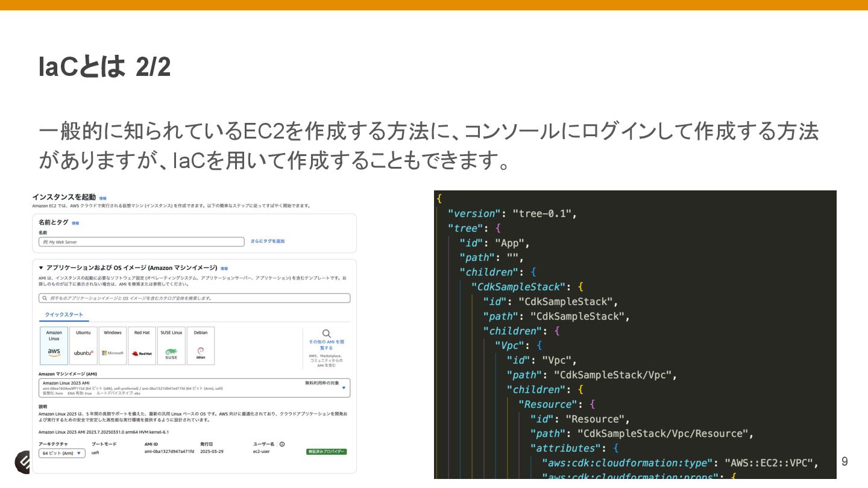The height and width of the screenshot is (488, 868).
Task: Select the Red Hat AMI tile
Action: point(142,346)
